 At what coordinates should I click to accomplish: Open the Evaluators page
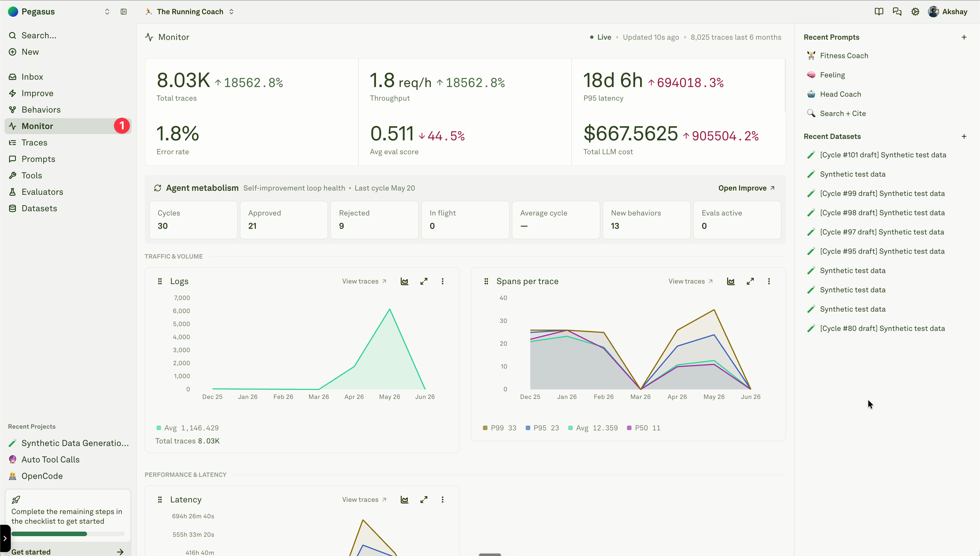click(x=68, y=192)
